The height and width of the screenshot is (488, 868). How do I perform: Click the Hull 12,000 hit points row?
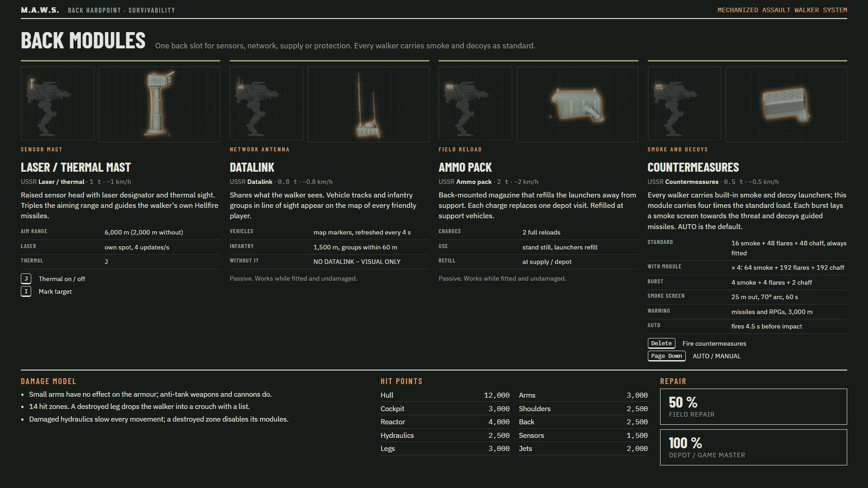(445, 395)
